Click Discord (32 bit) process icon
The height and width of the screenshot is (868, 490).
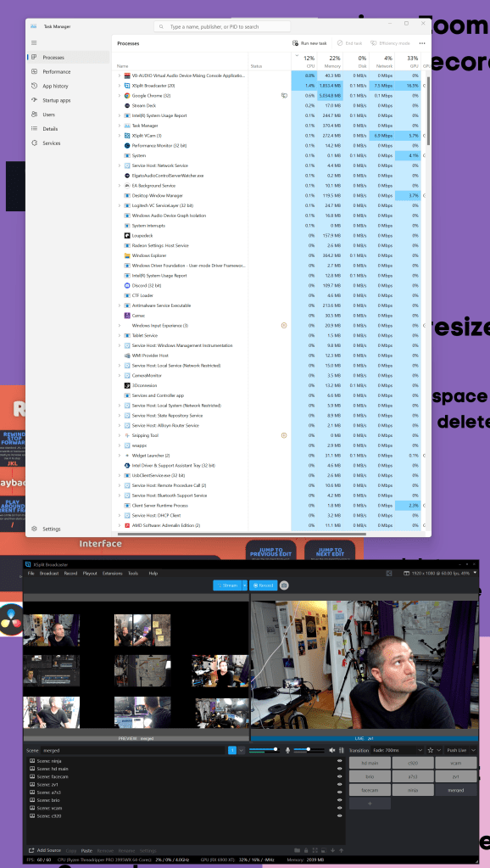[x=126, y=285]
